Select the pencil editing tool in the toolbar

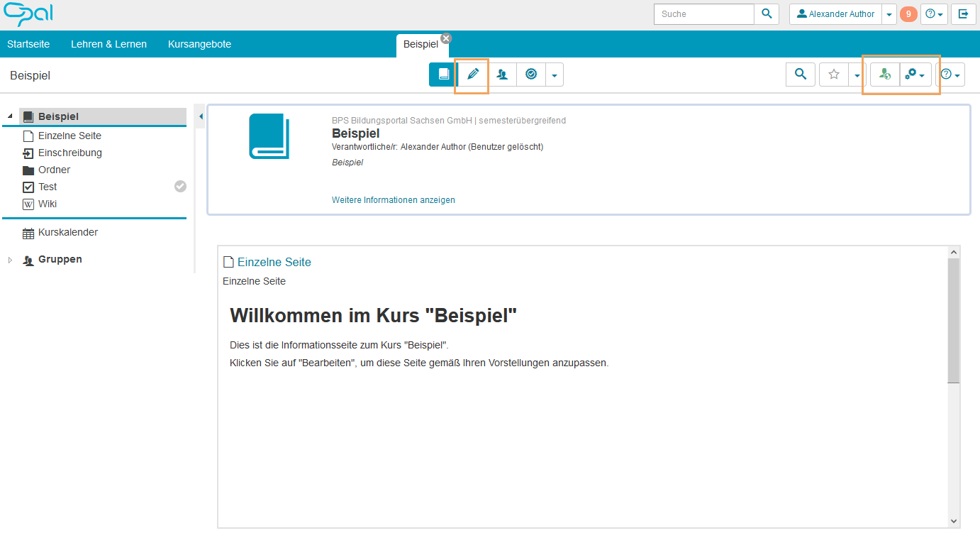[x=472, y=74]
